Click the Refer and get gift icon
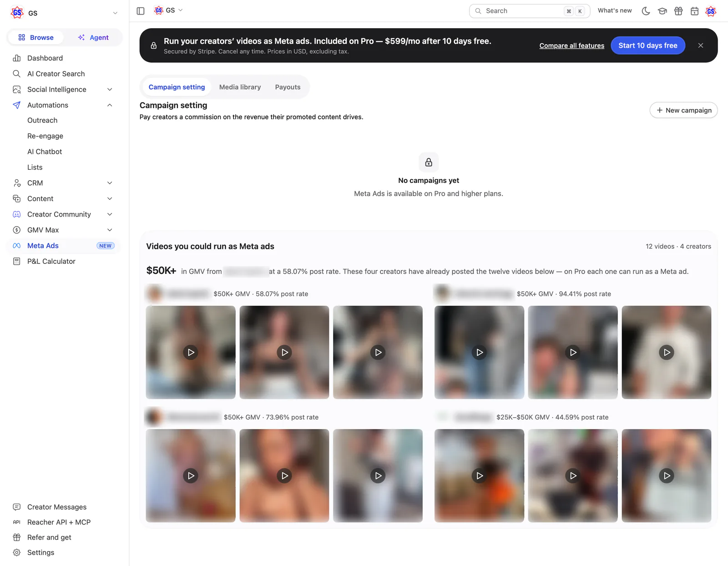Screen dimensions: 728x566 tap(17, 537)
